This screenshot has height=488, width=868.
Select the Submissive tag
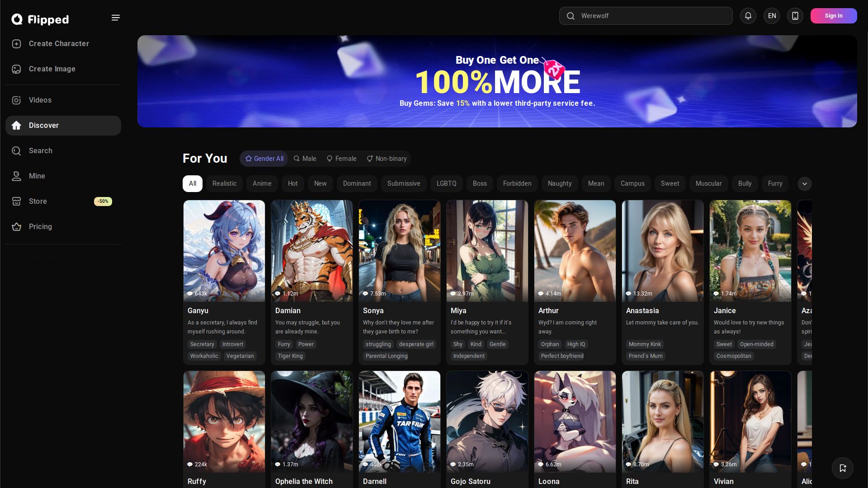click(x=404, y=183)
